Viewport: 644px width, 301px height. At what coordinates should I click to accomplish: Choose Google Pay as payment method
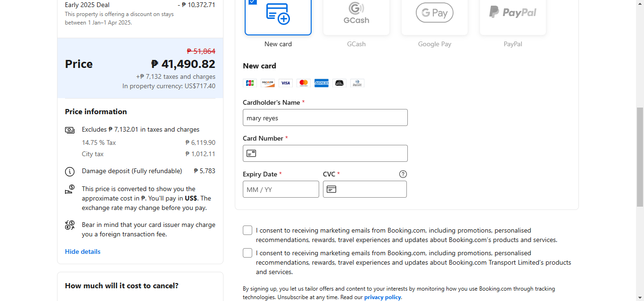pos(435,17)
